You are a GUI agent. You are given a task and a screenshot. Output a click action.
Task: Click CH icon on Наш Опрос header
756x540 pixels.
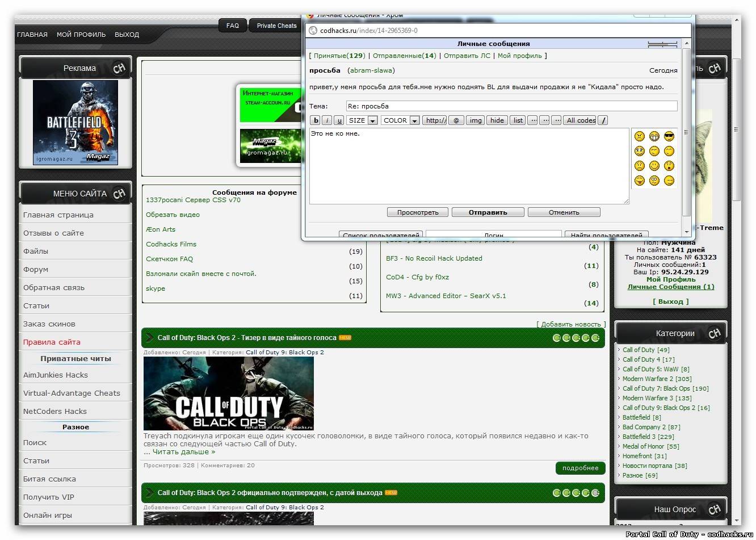715,509
